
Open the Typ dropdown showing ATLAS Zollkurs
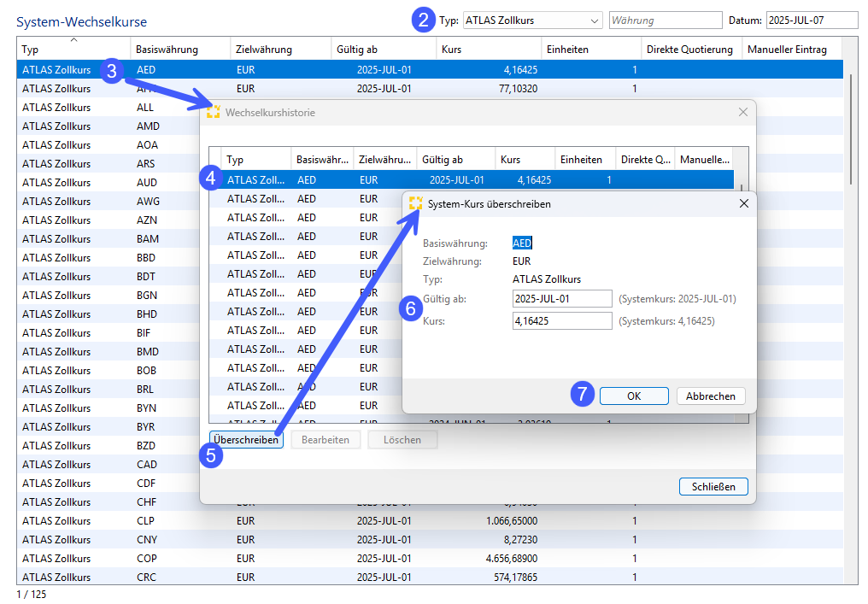click(x=532, y=21)
